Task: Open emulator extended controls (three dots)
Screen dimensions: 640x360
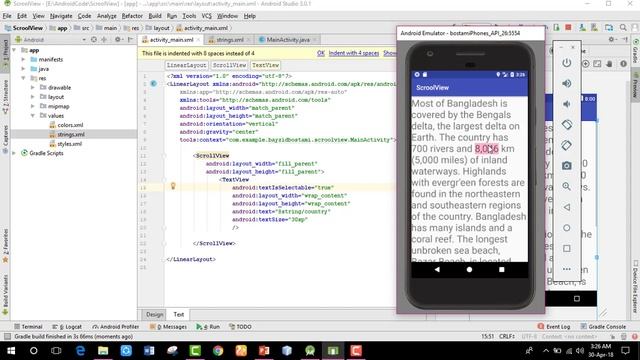Action: pos(567,269)
